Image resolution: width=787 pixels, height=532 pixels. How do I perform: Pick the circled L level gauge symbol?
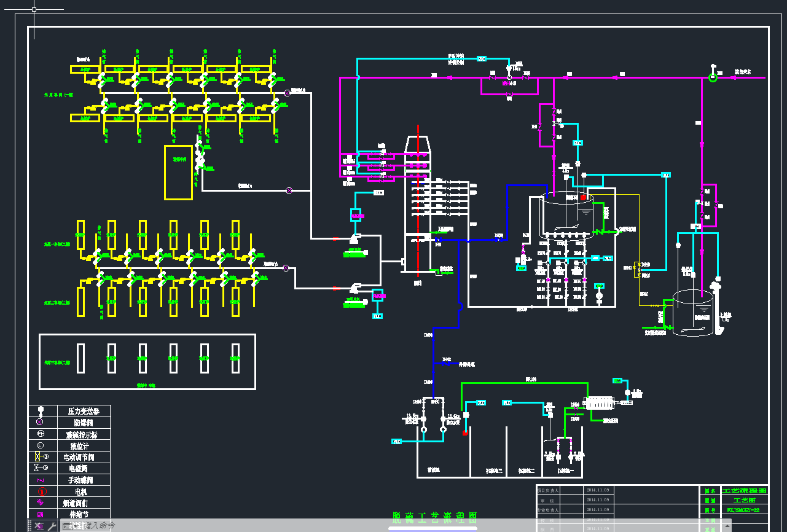[x=41, y=445]
